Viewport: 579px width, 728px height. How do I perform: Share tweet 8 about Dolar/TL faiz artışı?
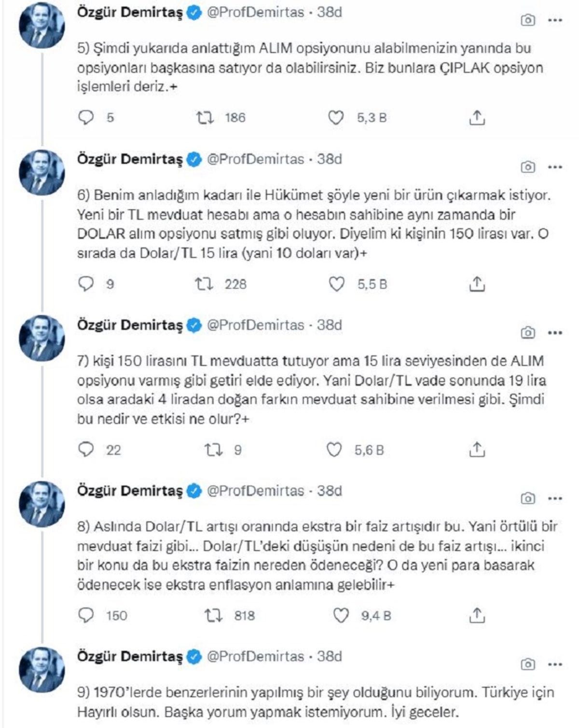pos(478,614)
